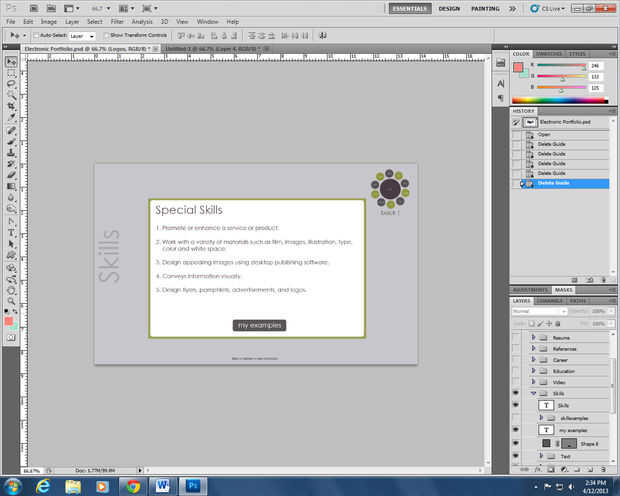Hide the Skills group layer
Viewport: 620px width, 496px height.
point(516,393)
